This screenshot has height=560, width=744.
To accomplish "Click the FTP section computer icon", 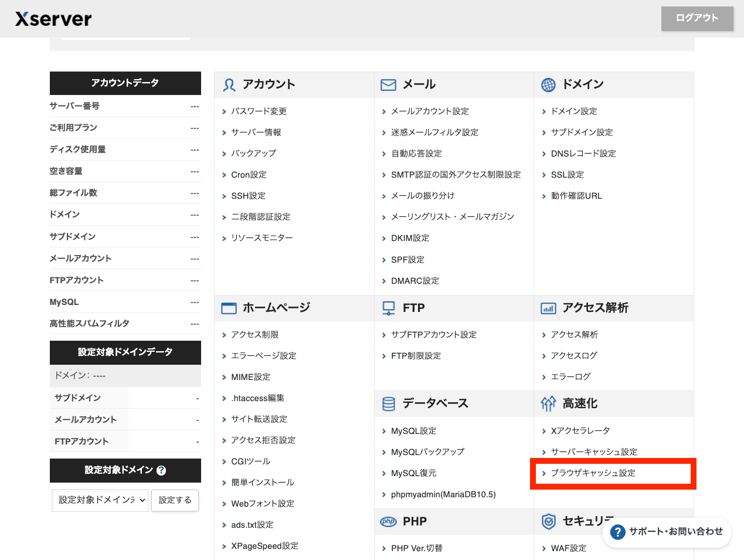I will 389,308.
